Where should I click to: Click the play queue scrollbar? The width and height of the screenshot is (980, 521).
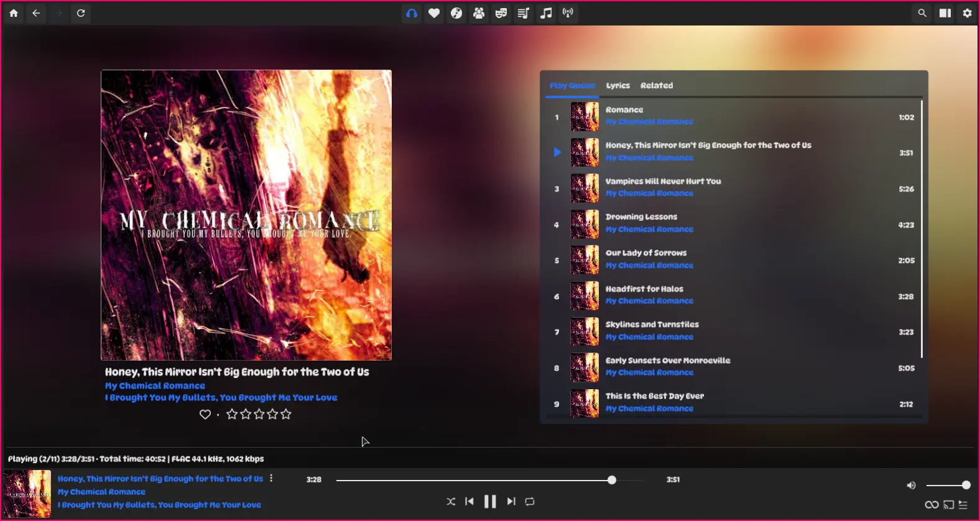[x=922, y=229]
